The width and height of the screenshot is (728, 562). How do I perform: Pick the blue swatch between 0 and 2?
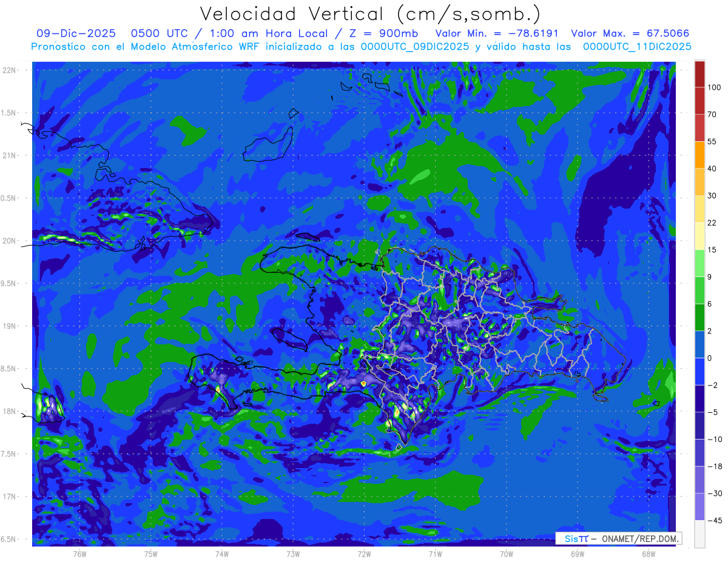pos(699,344)
